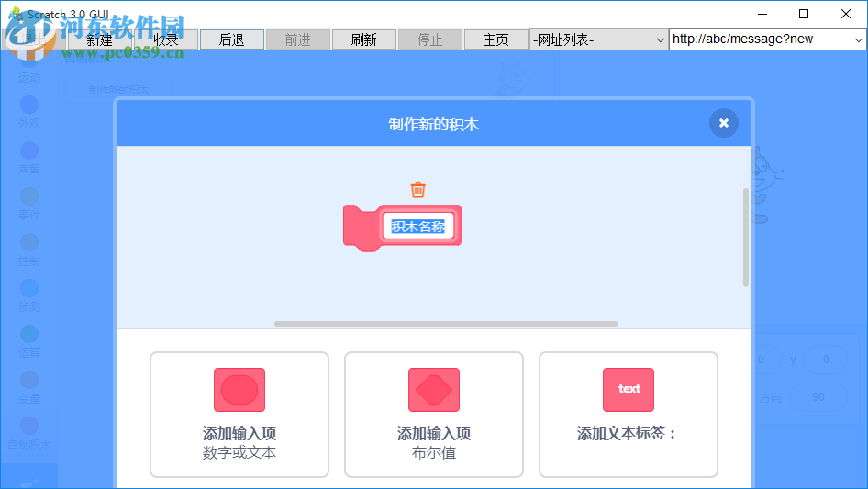Click the number or text input icon
This screenshot has height=489, width=868.
[x=239, y=390]
